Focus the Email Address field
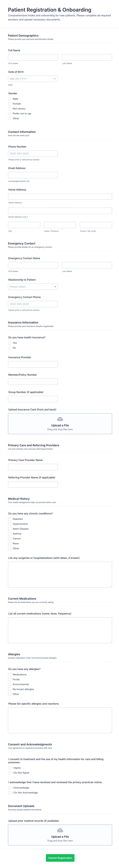 coord(33,175)
